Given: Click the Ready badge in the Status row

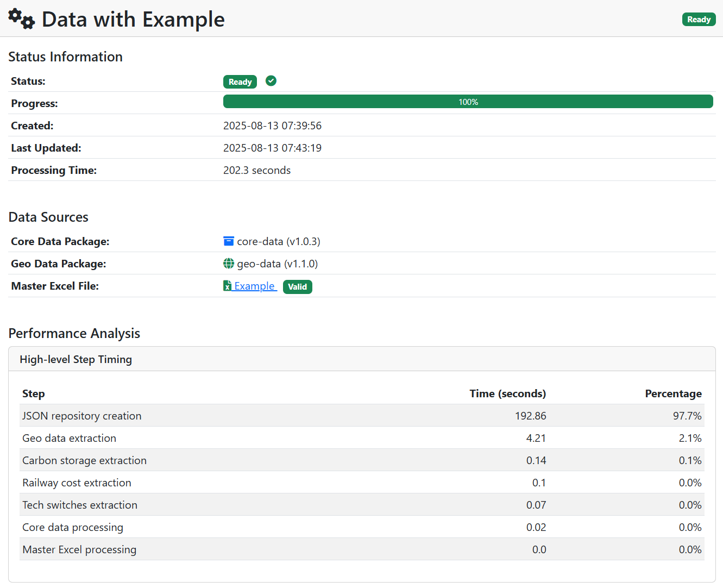Looking at the screenshot, I should [240, 82].
